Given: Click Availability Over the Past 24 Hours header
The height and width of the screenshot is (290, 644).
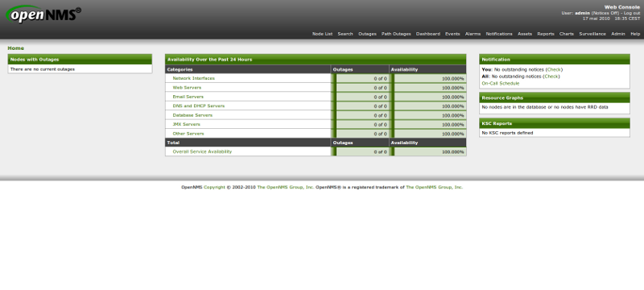Looking at the screenshot, I should (316, 59).
